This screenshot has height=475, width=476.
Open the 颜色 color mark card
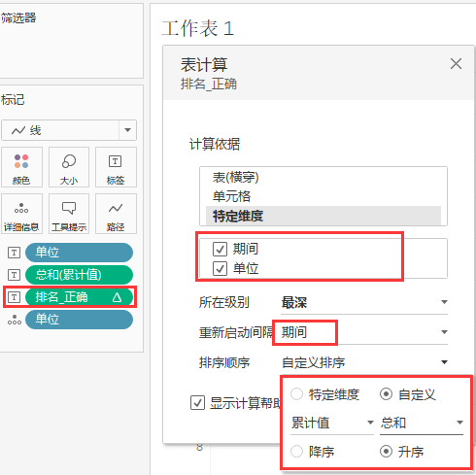(21, 167)
